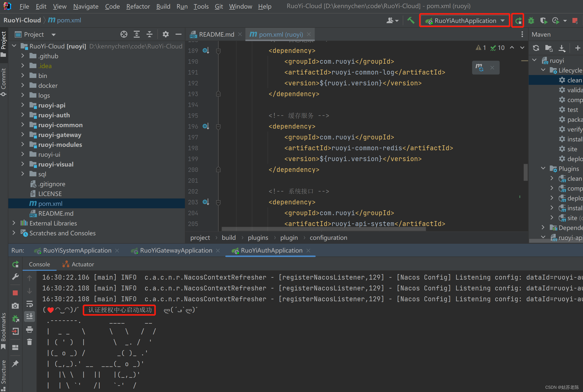Open editor tabs more options menu
This screenshot has height=392, width=583.
(x=522, y=34)
